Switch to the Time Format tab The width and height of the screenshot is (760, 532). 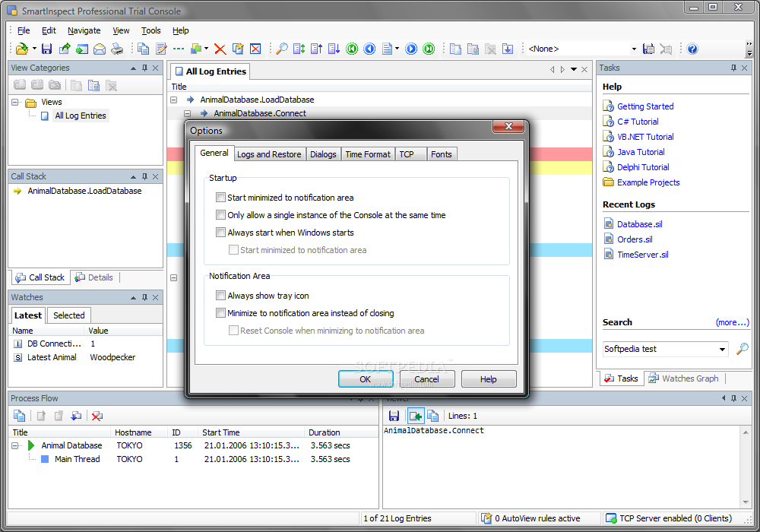(367, 154)
